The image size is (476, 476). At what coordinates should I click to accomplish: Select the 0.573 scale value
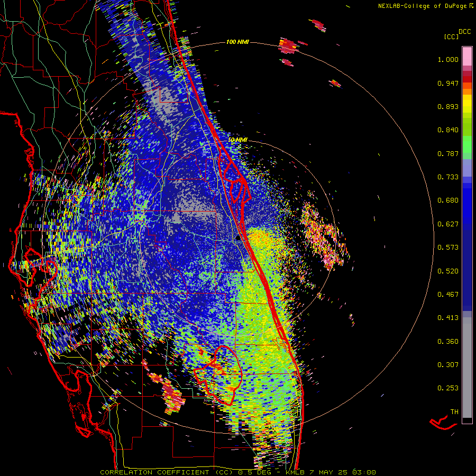448,248
